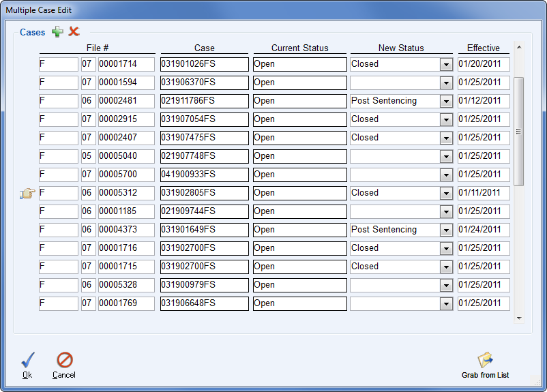Click effective date 01/20/2011
The image size is (547, 392).
pyautogui.click(x=484, y=65)
